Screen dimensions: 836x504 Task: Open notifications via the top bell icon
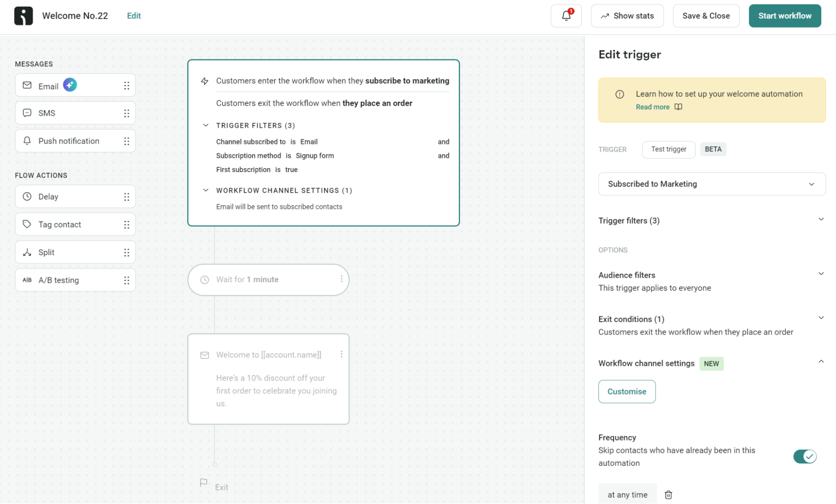pyautogui.click(x=566, y=15)
